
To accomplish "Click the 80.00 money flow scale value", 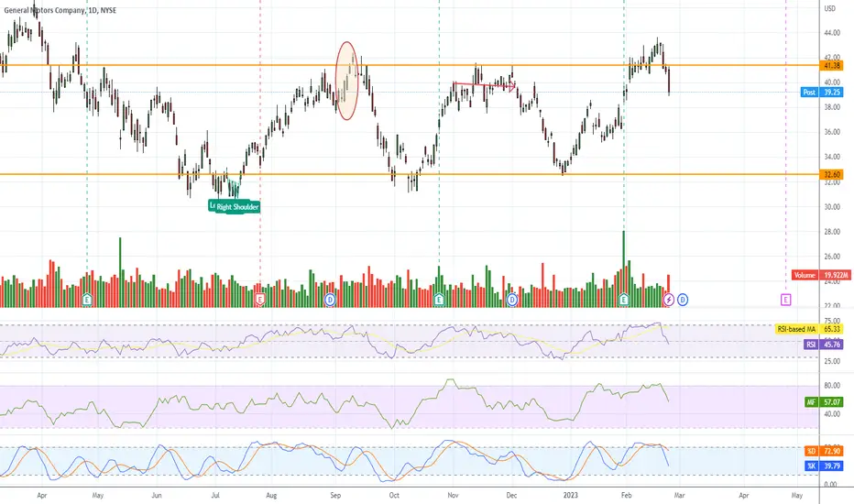I will (832, 385).
